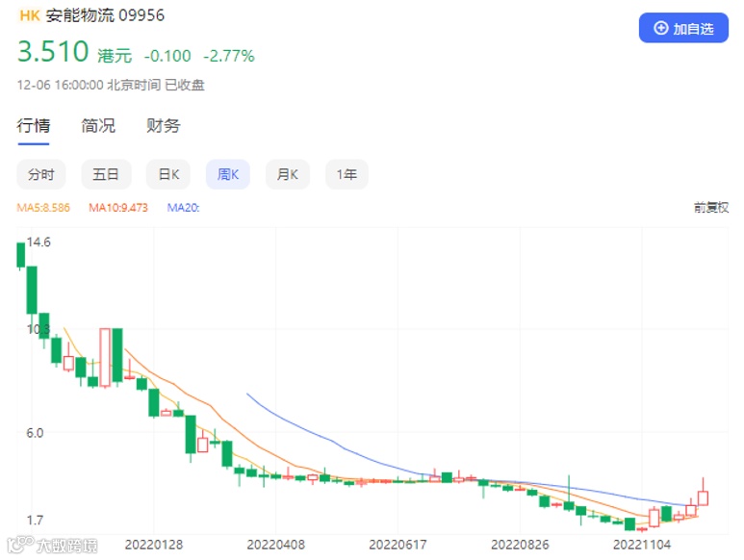The image size is (744, 560).
Task: Click the current price 3.510
Action: [x=53, y=51]
